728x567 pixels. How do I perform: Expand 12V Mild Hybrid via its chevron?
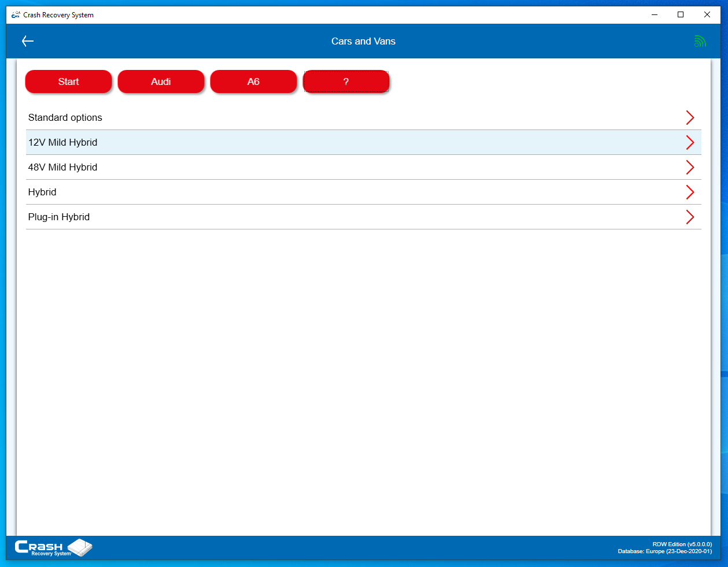coord(690,142)
